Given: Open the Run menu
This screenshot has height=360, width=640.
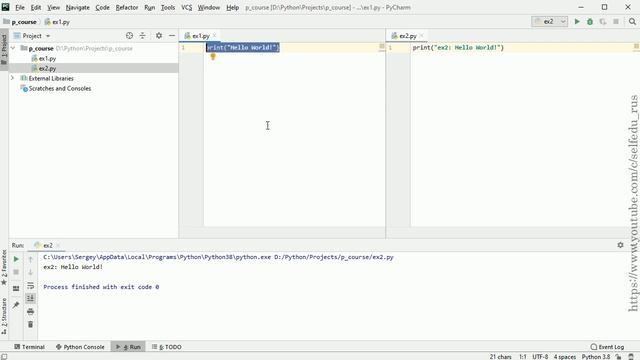Looking at the screenshot, I should click(x=149, y=7).
